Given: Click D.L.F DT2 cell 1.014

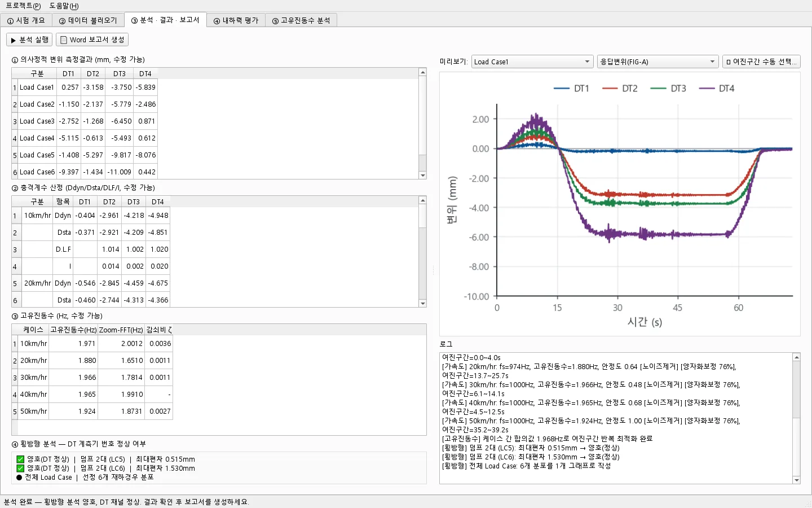Looking at the screenshot, I should click(109, 249).
